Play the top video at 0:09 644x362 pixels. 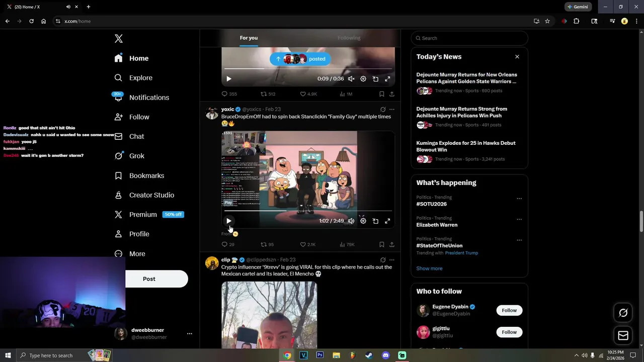pos(229,79)
